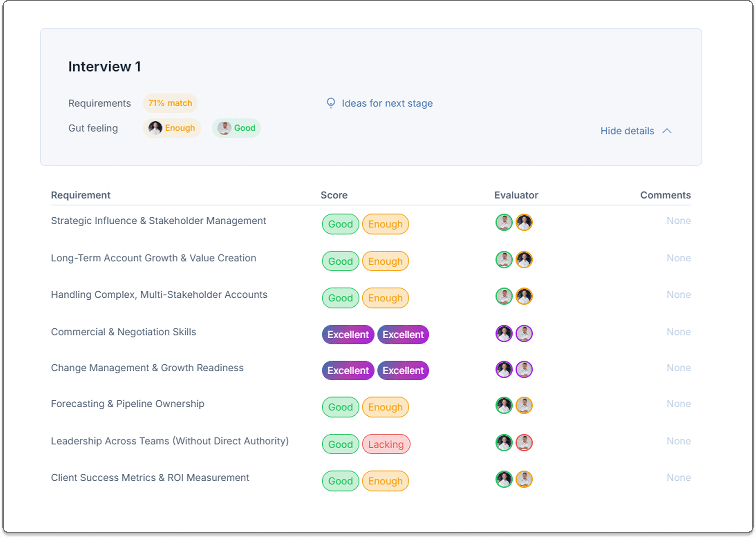Click the Excellent badge on Commercial & Negotiation Skills
This screenshot has width=756, height=538.
coord(348,335)
